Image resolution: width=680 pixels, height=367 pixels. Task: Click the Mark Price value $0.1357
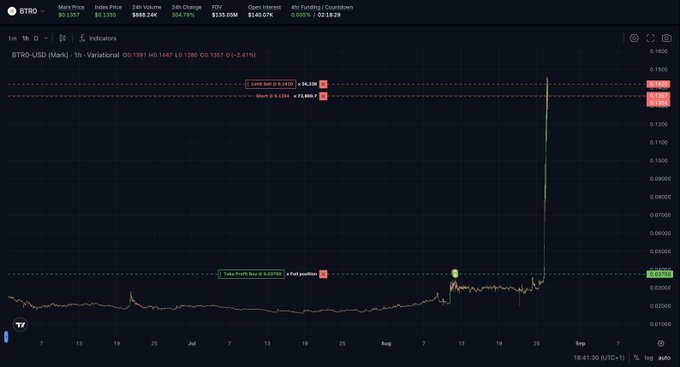click(69, 15)
